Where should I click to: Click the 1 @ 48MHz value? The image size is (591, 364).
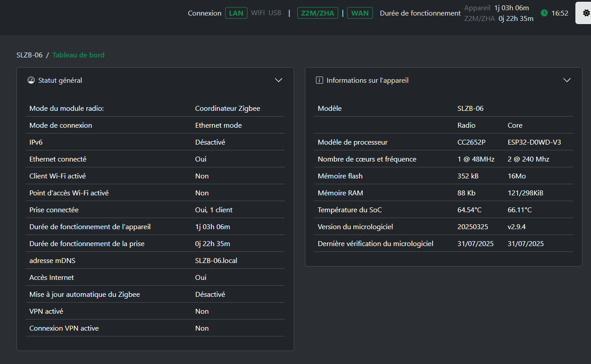476,159
